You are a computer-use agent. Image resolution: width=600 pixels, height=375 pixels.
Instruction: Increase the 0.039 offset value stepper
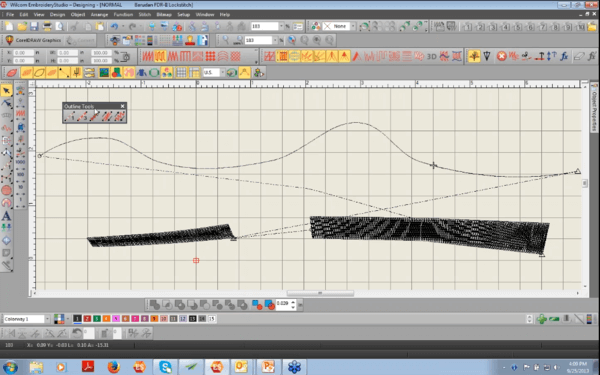(x=293, y=302)
